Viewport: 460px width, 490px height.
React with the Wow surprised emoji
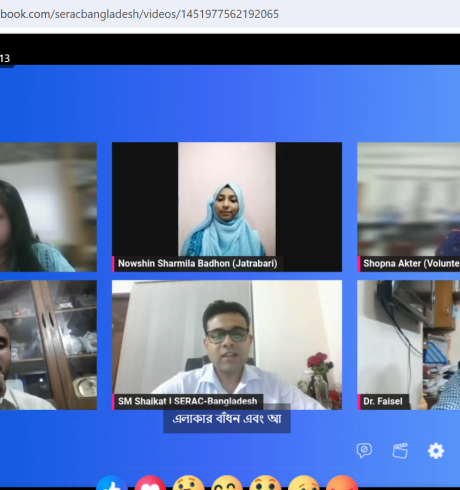coord(265,483)
